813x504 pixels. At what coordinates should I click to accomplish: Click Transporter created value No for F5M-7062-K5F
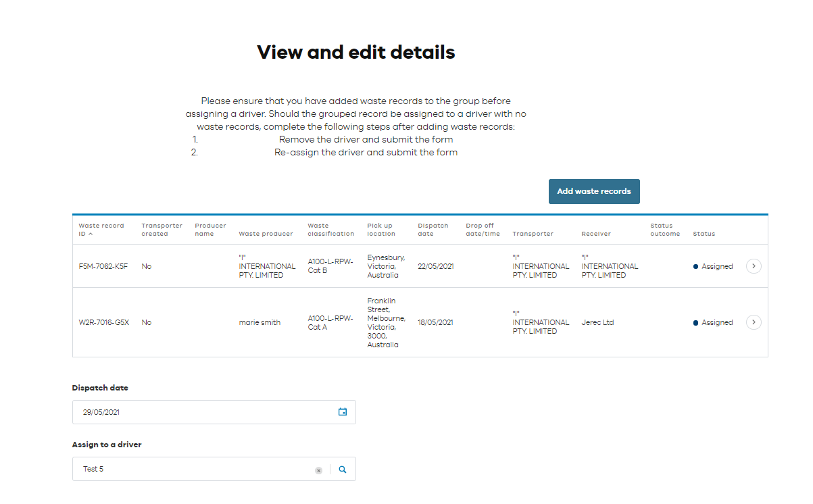pos(147,266)
